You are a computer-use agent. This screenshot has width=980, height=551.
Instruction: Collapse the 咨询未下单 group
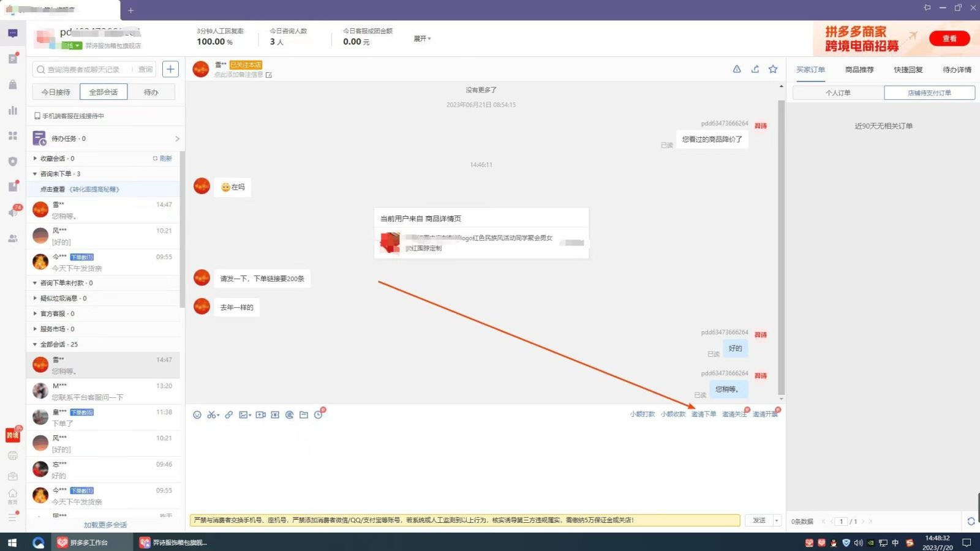[x=35, y=174]
